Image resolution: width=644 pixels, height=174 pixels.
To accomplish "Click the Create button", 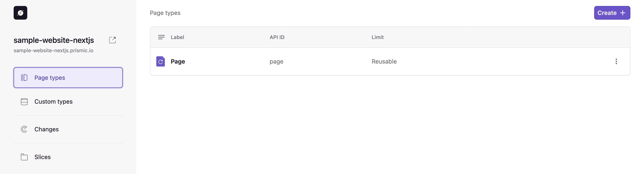I will point(612,13).
